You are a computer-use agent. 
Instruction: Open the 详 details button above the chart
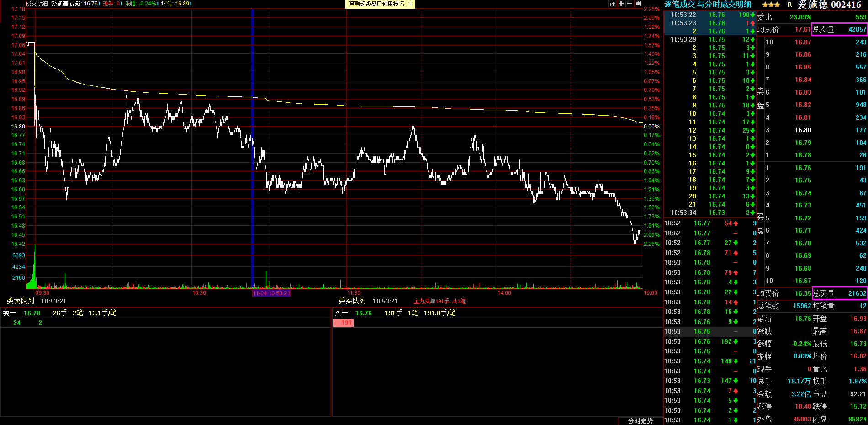click(x=612, y=4)
